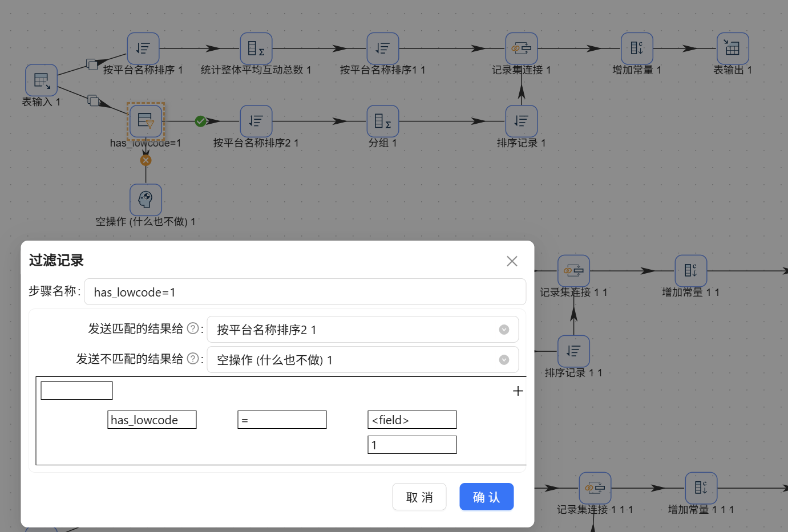
Task: Click the 表输入 1 label
Action: [41, 102]
